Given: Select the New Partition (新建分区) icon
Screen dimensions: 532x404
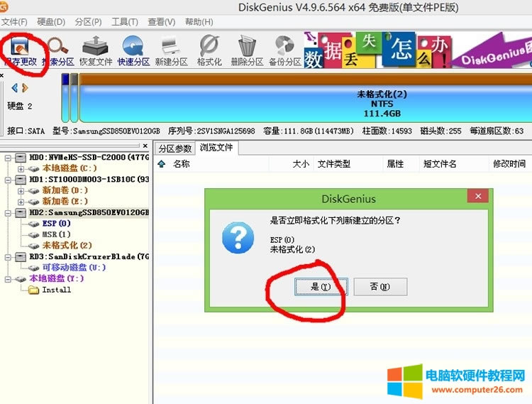Looking at the screenshot, I should pos(171,50).
